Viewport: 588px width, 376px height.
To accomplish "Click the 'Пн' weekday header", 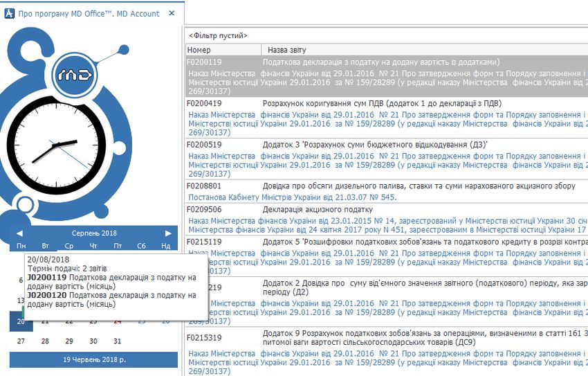I will click(21, 246).
